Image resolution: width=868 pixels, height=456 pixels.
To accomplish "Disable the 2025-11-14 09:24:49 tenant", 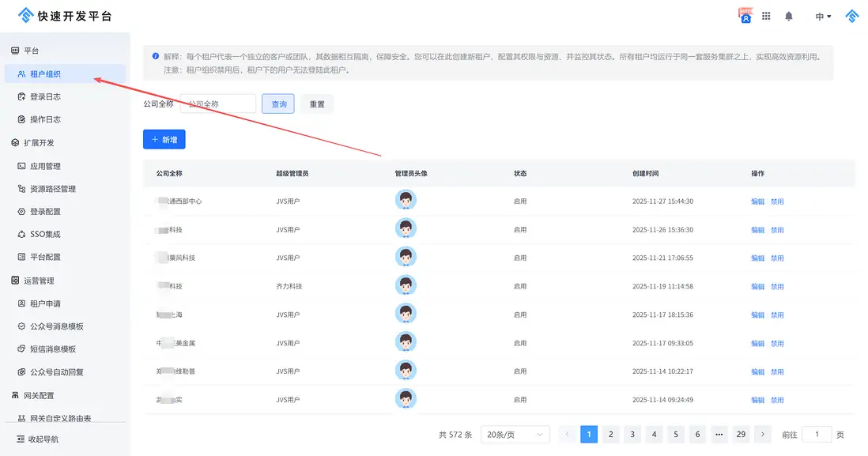I will point(777,400).
